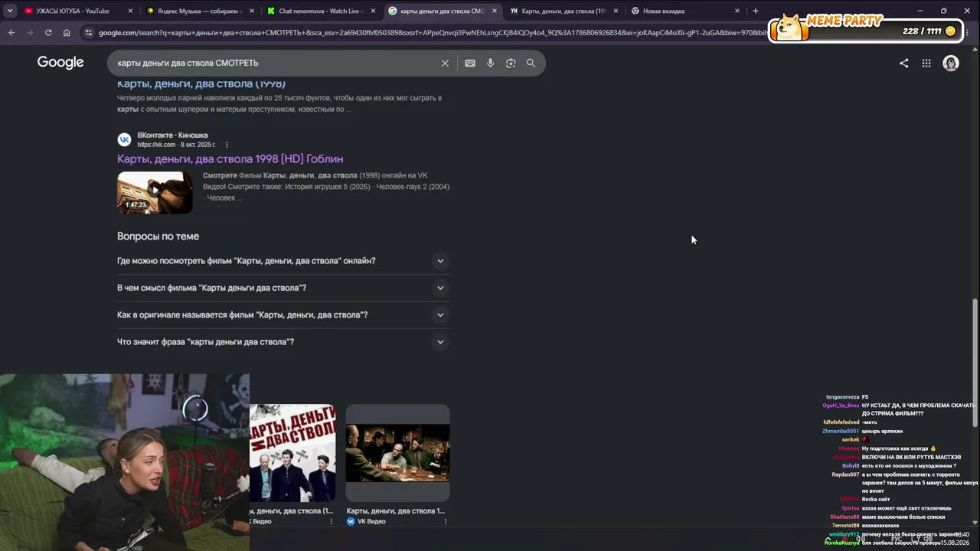The image size is (980, 551).
Task: Click the Вопросы по теме heading
Action: coord(158,236)
